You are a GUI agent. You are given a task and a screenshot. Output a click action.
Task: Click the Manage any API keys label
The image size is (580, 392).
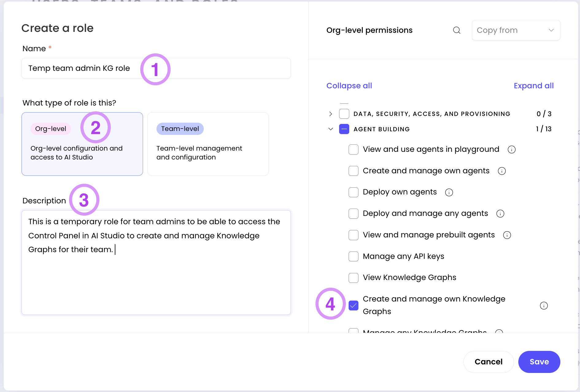click(404, 256)
